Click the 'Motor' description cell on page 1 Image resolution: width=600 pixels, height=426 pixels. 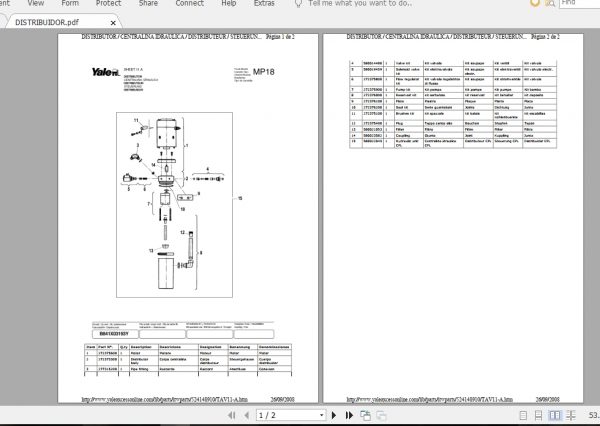(144, 353)
